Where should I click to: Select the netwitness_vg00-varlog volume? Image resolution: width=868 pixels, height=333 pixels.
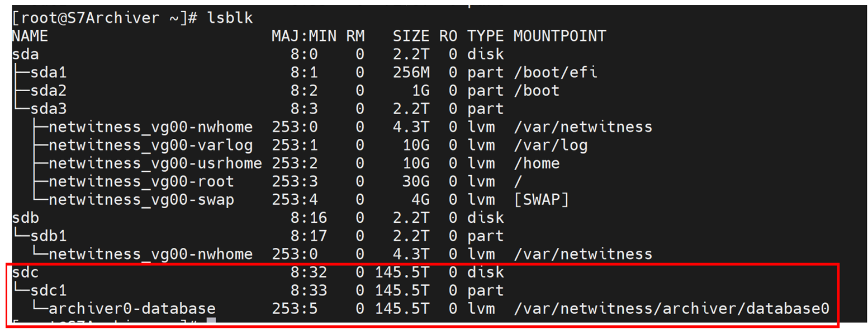pos(151,146)
